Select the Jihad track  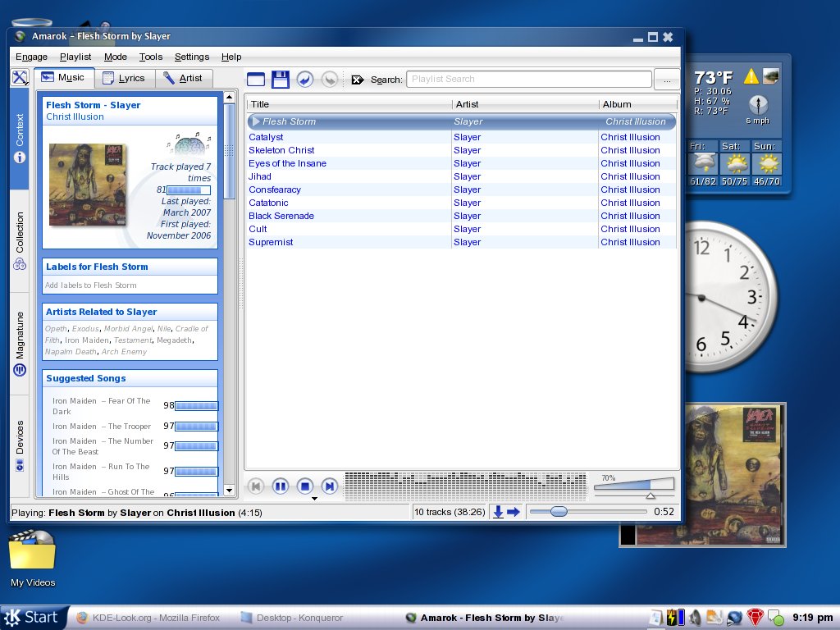(461, 177)
